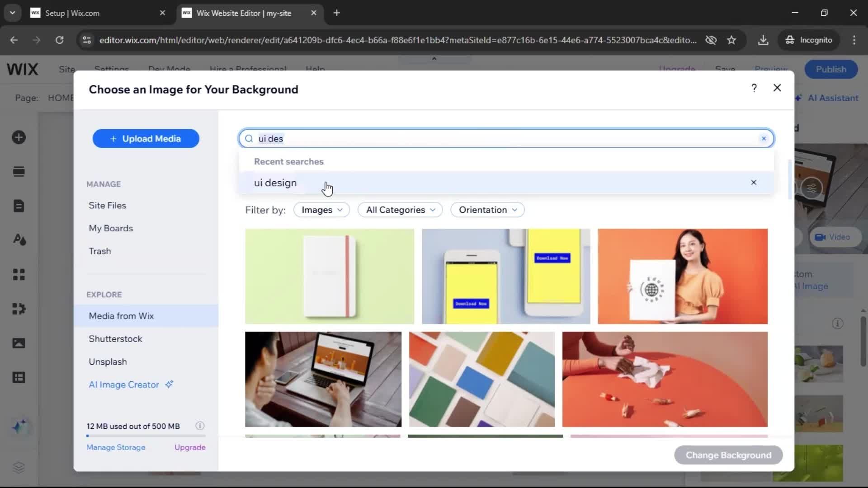This screenshot has height=488, width=868.
Task: Click the Incognito profile indicator
Action: point(809,40)
